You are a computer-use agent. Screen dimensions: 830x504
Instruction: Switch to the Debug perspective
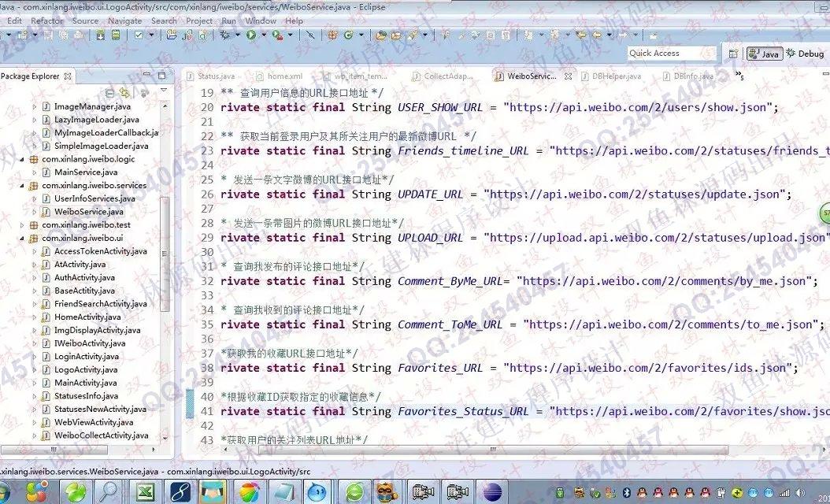[805, 54]
